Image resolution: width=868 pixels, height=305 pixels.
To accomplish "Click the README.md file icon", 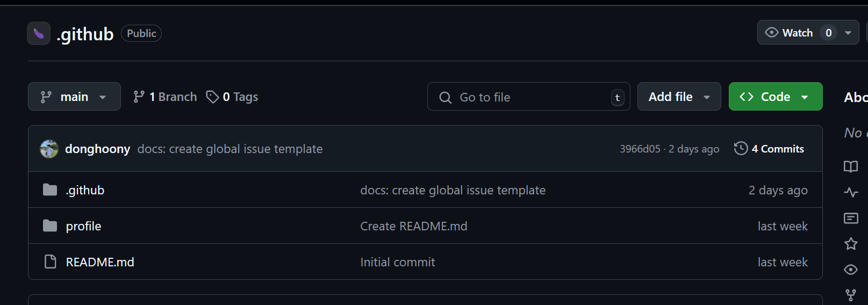I will coord(50,262).
